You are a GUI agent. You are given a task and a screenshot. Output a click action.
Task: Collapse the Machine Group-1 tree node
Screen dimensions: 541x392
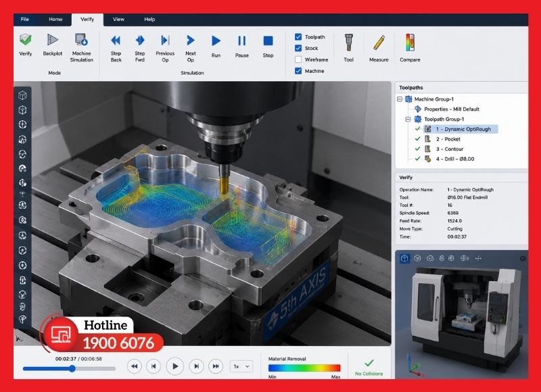tap(400, 99)
